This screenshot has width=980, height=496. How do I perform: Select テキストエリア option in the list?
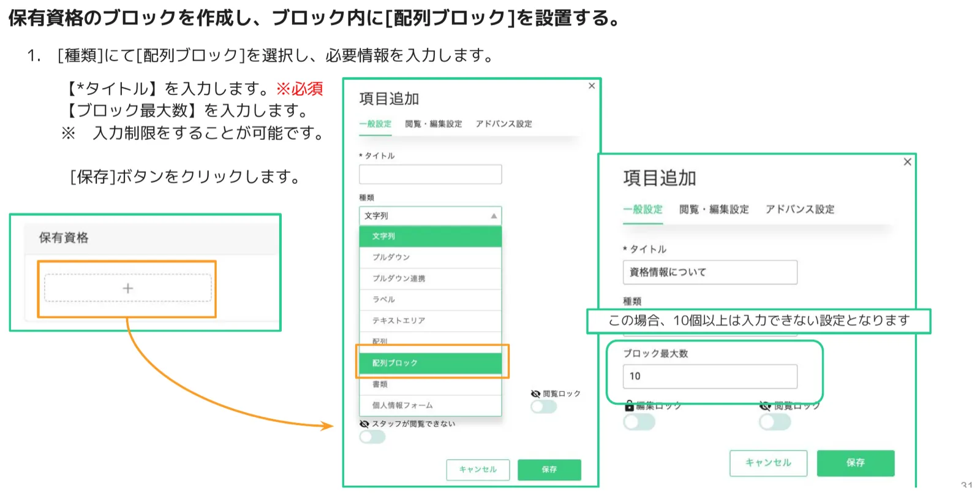pos(431,321)
